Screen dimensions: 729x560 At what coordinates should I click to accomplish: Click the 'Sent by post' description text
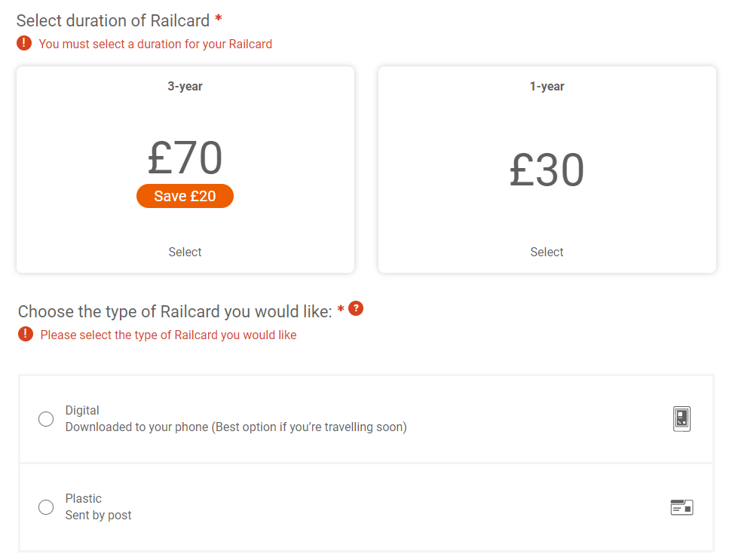pyautogui.click(x=99, y=515)
